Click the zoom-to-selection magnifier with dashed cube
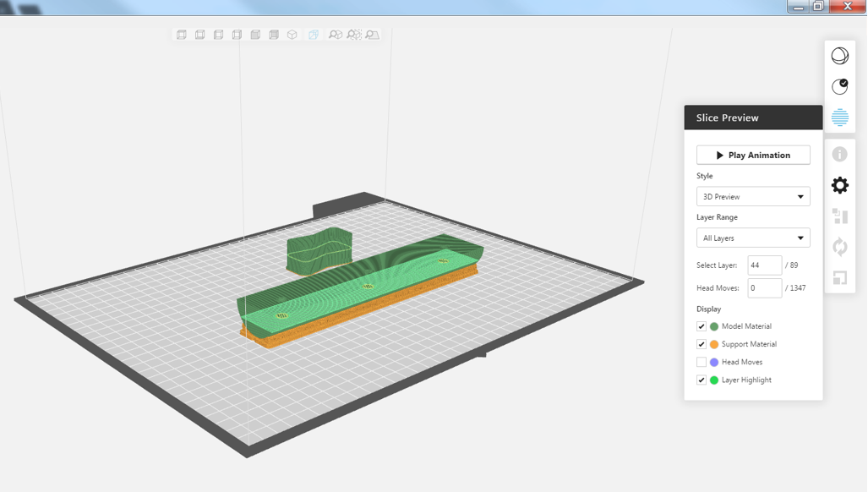The height and width of the screenshot is (492, 868). point(354,35)
